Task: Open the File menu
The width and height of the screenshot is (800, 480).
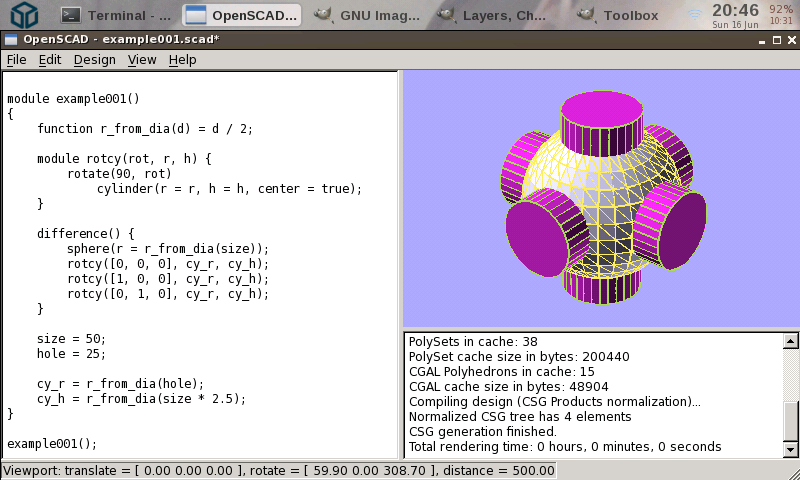Action: [16, 59]
